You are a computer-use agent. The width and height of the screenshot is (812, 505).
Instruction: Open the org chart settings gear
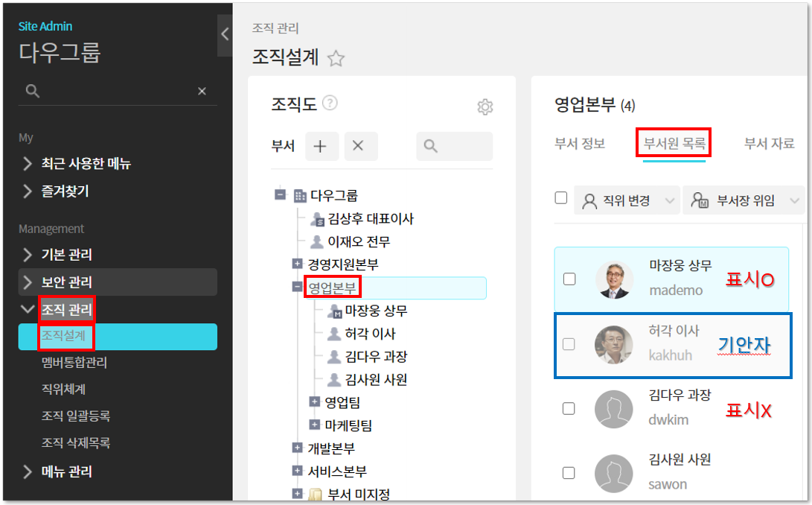click(x=485, y=107)
